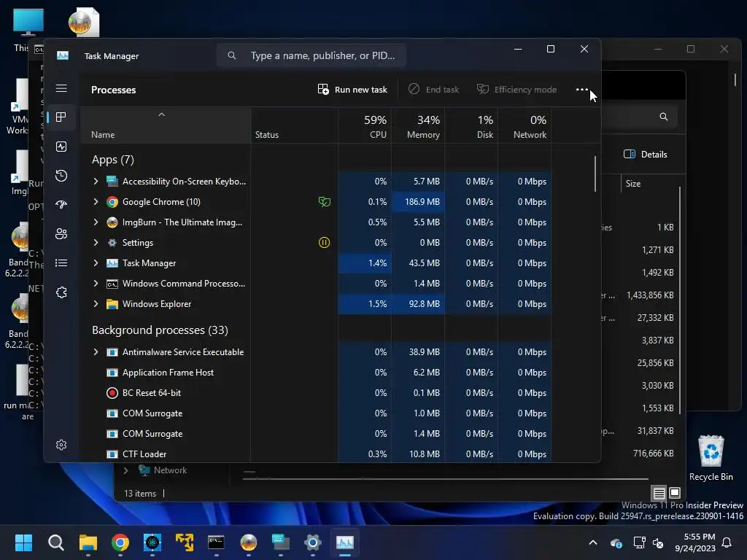The image size is (747, 560).
Task: Click the suspended pause icon on Settings row
Action: coord(324,243)
